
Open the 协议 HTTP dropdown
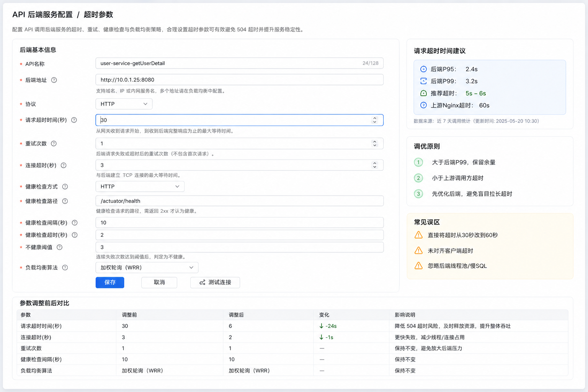pos(124,104)
